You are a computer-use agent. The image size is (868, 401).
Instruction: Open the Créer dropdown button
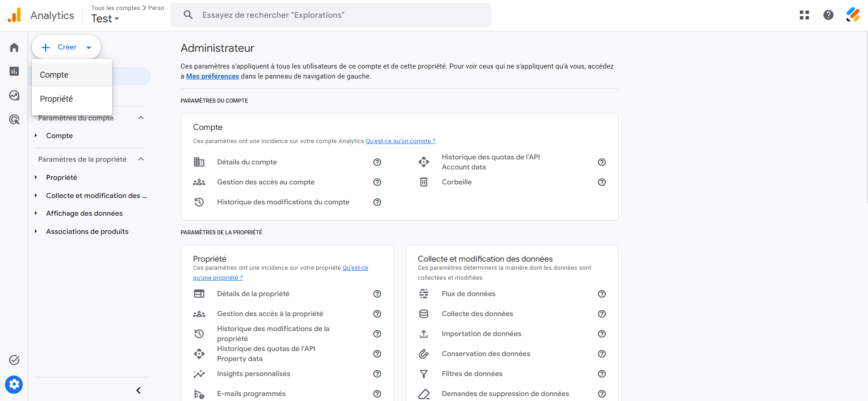(x=66, y=47)
